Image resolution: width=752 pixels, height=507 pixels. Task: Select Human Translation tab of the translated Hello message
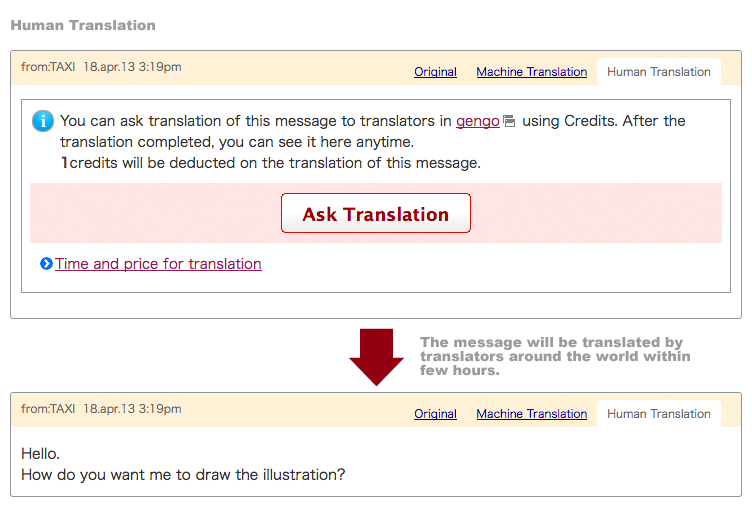[659, 414]
